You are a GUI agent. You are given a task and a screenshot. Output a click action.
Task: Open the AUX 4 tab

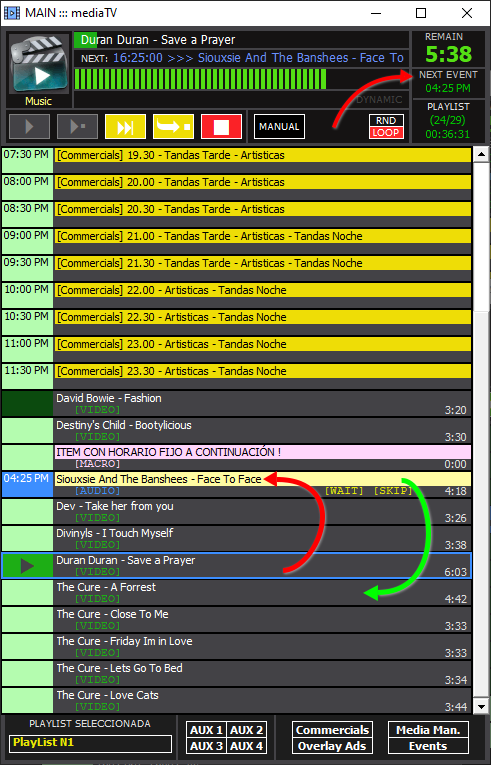coord(247,746)
